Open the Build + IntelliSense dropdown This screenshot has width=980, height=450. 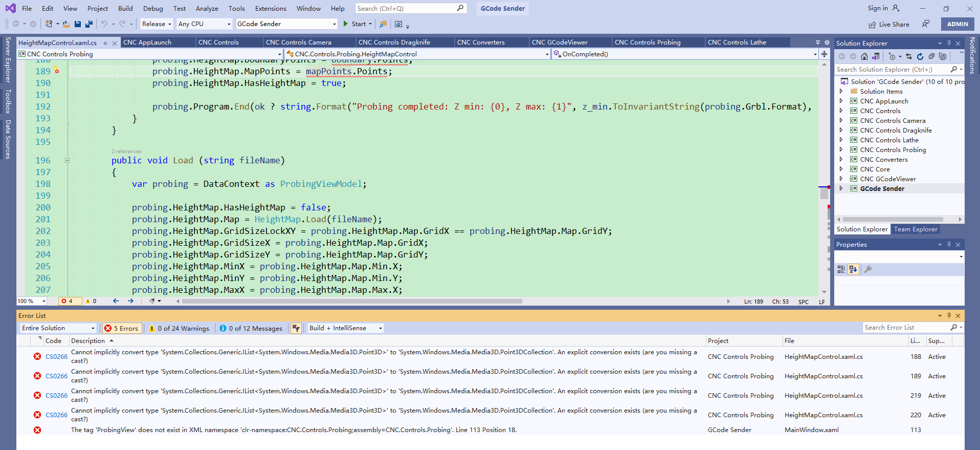click(x=346, y=328)
